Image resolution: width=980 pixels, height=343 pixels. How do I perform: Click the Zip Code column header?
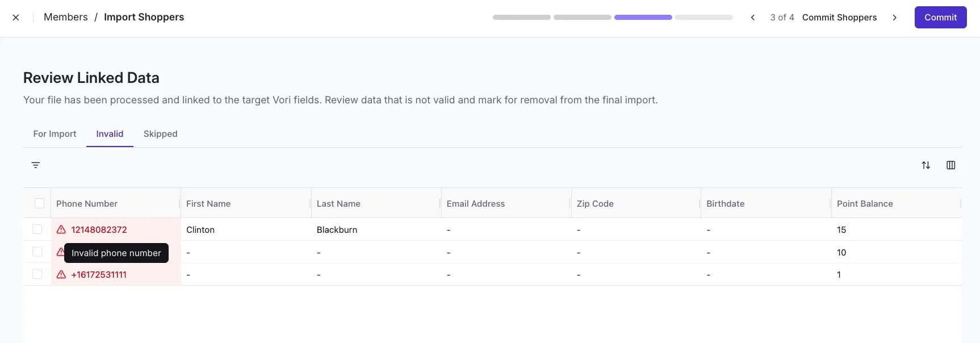[636, 203]
